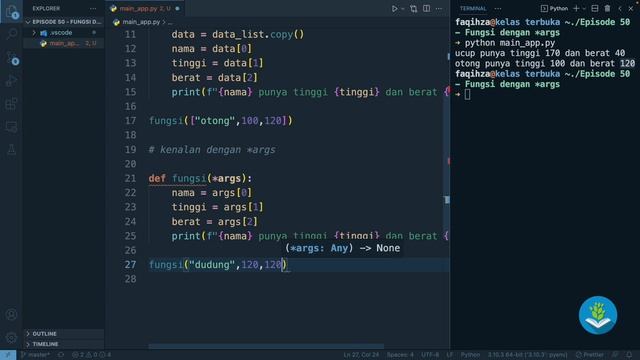Open editor More Actions ellipsis
This screenshot has height=360, width=640.
(x=439, y=9)
